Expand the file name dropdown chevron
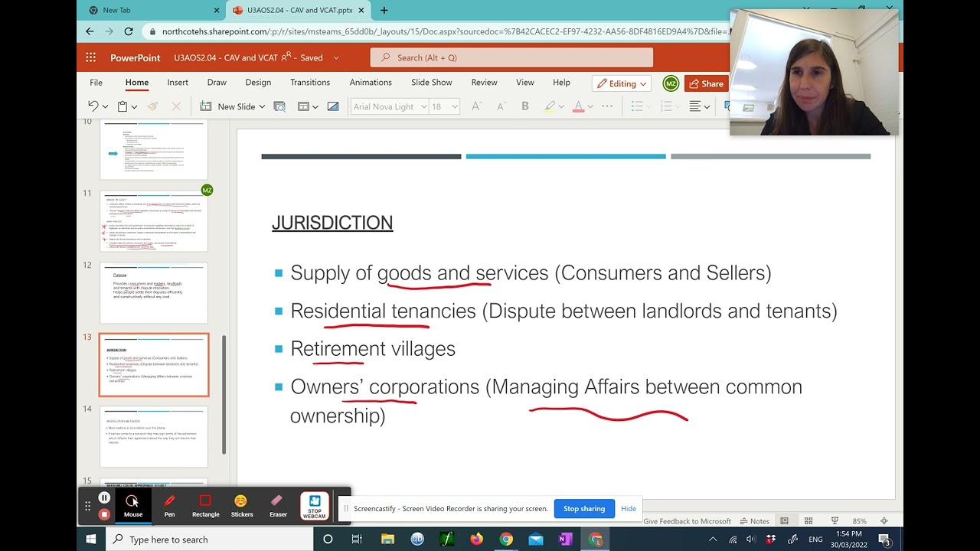This screenshot has height=551, width=980. tap(335, 57)
